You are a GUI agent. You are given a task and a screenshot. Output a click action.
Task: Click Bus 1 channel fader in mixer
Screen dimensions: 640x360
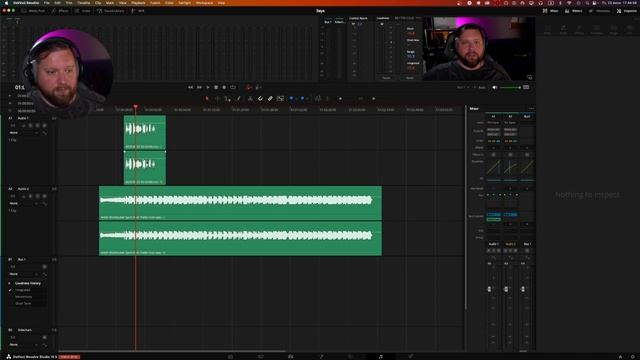tap(523, 289)
